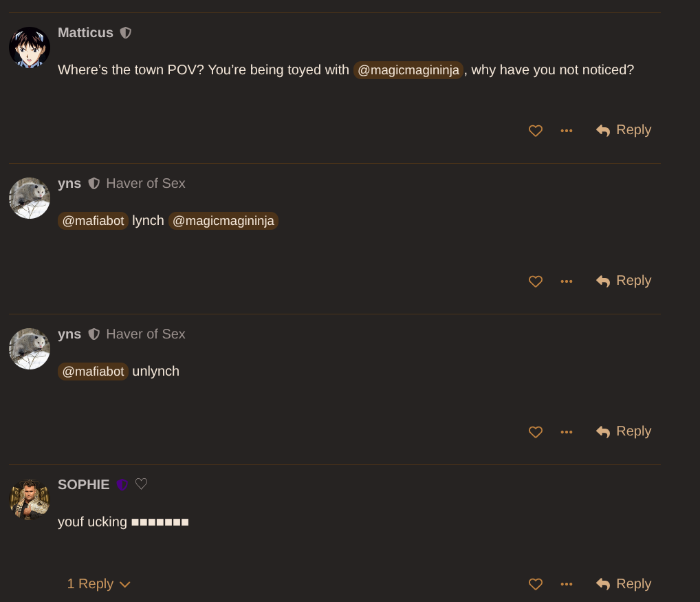Click the heart icon on SOPHIE's post
Image resolution: width=700 pixels, height=602 pixels.
(536, 584)
